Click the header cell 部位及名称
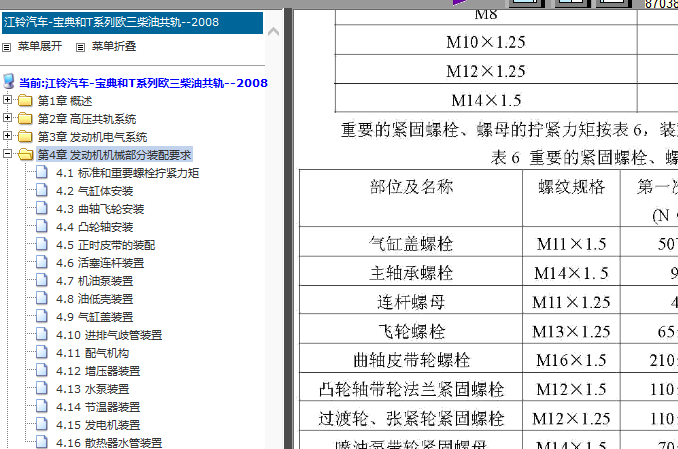 tap(411, 198)
